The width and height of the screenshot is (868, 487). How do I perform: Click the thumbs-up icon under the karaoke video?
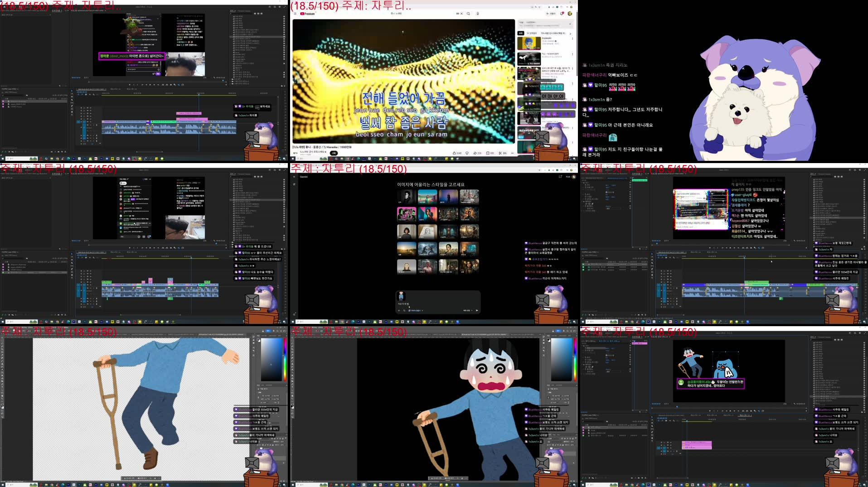pyautogui.click(x=455, y=153)
